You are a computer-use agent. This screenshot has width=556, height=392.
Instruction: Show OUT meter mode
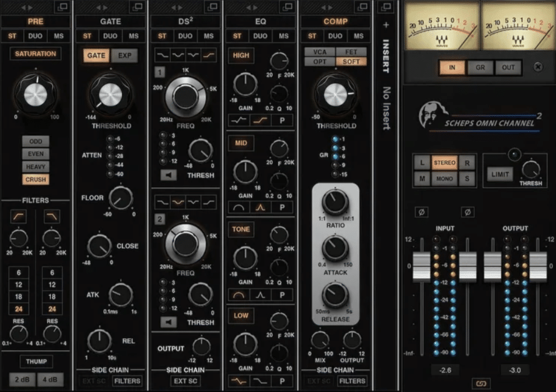(508, 68)
